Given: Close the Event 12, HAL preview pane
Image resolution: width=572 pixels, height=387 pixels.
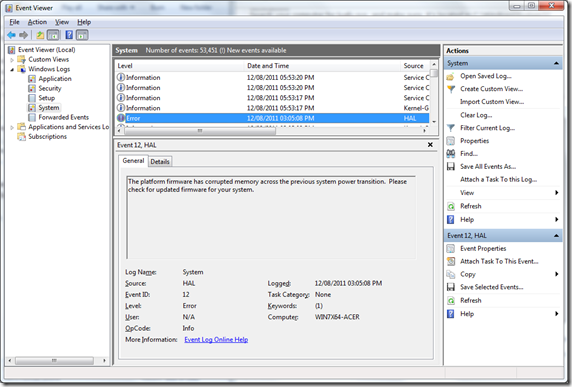Looking at the screenshot, I should pos(430,145).
